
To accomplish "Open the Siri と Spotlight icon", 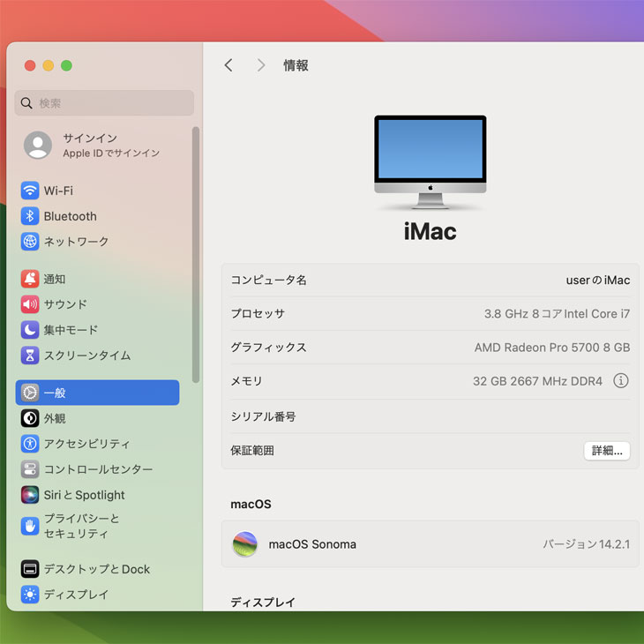I will [30, 495].
